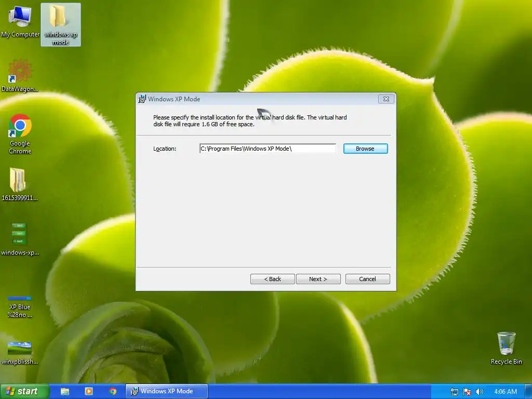Launch the Google Chrome desktop shortcut
The image size is (532, 399).
click(x=20, y=134)
